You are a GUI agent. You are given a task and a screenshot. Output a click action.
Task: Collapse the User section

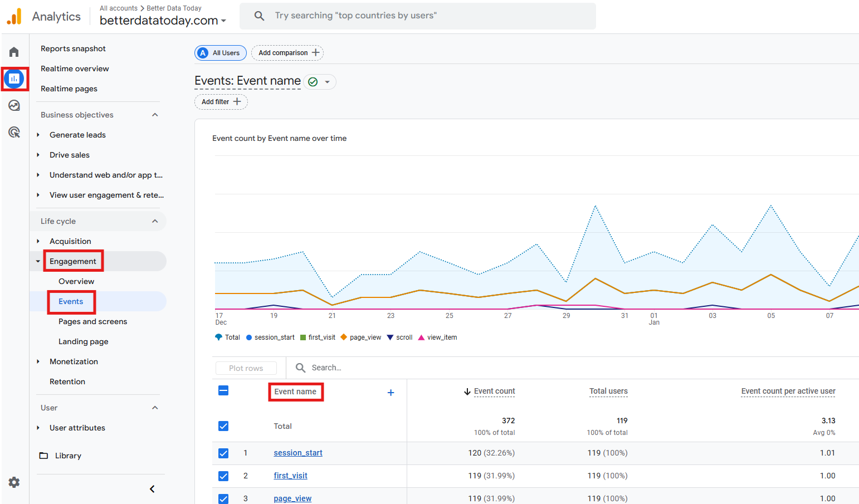pyautogui.click(x=155, y=408)
